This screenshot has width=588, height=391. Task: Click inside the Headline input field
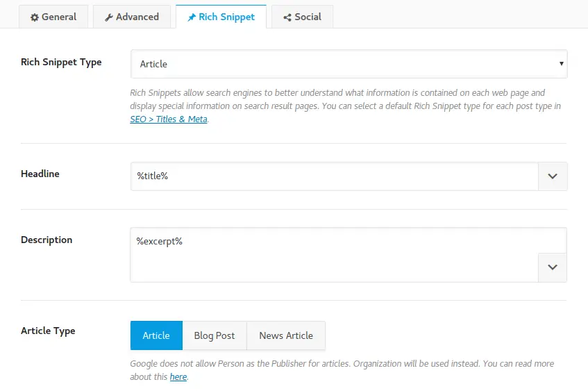pos(335,176)
